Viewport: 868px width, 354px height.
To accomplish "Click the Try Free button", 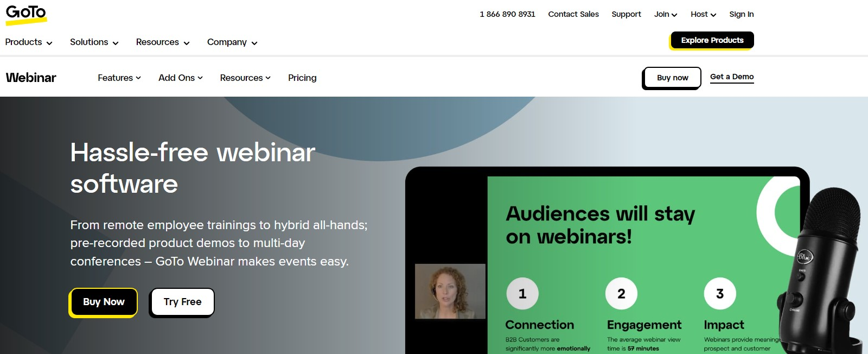I will (182, 302).
